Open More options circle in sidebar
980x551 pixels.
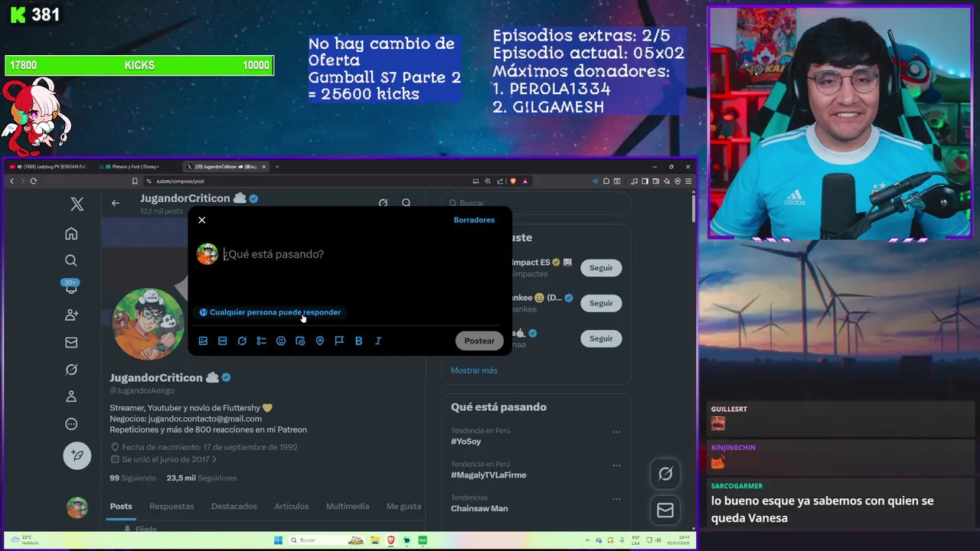pyautogui.click(x=71, y=424)
